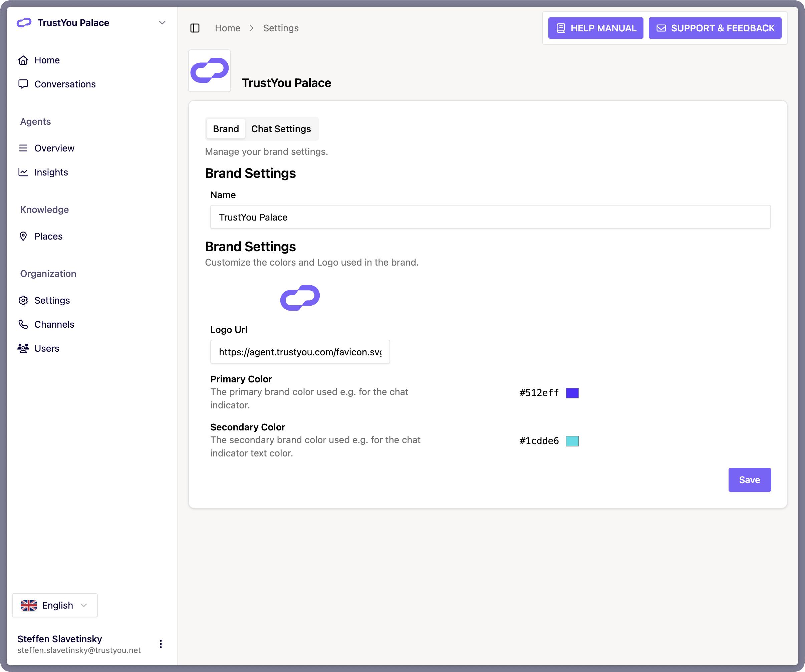Open the English language dropdown
The image size is (805, 672).
(55, 605)
